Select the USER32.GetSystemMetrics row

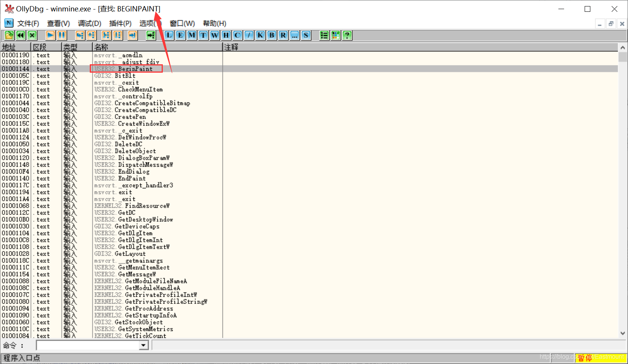[309, 329]
